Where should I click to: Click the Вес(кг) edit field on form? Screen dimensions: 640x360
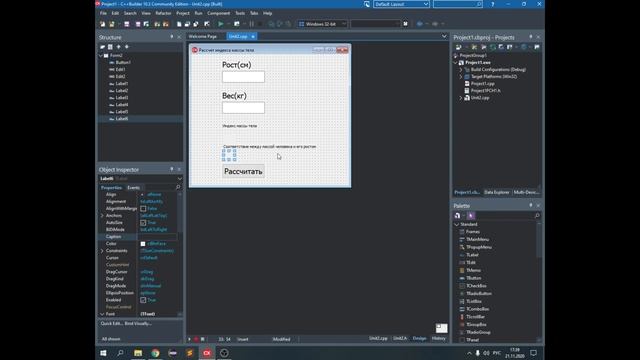(x=243, y=108)
